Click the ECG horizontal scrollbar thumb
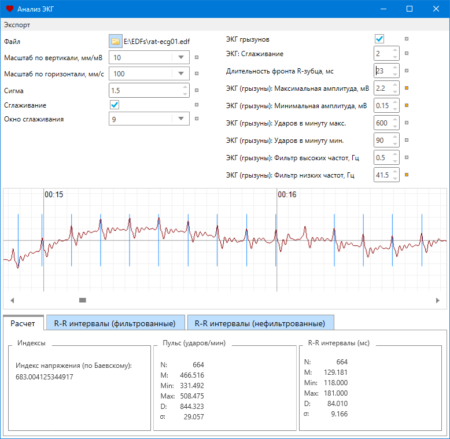The height and width of the screenshot is (439, 450). pyautogui.click(x=82, y=300)
